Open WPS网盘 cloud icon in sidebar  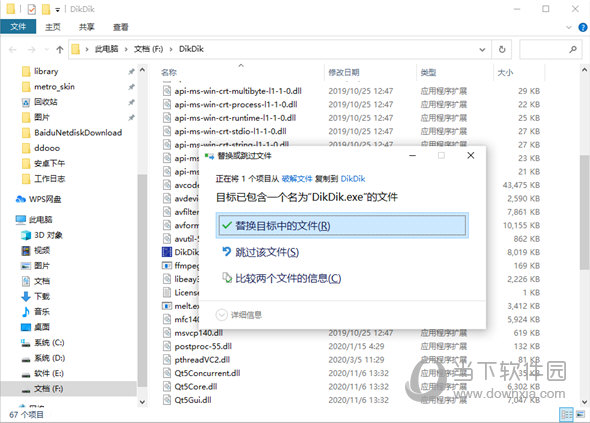pyautogui.click(x=21, y=199)
